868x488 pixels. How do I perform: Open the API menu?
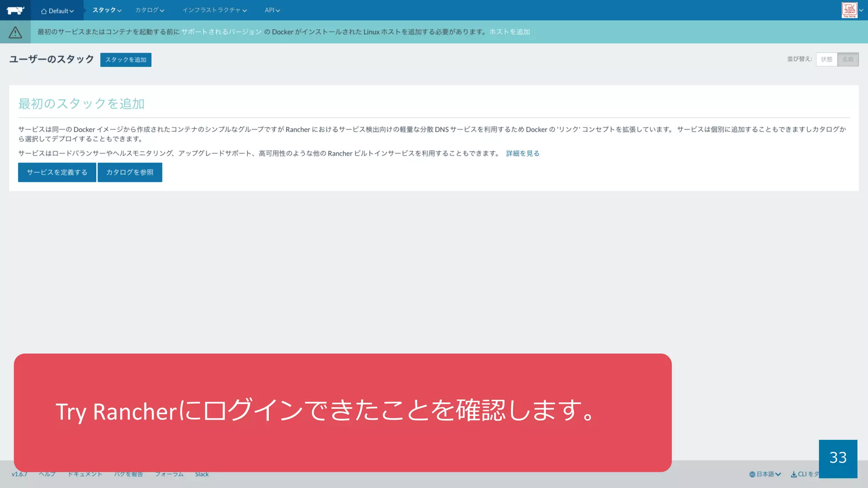point(272,10)
